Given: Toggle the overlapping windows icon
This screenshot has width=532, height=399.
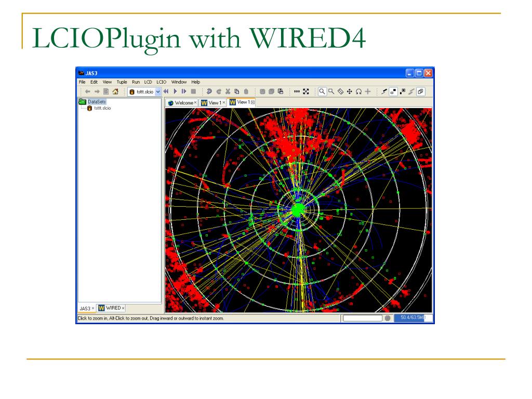Looking at the screenshot, I should pos(421,91).
